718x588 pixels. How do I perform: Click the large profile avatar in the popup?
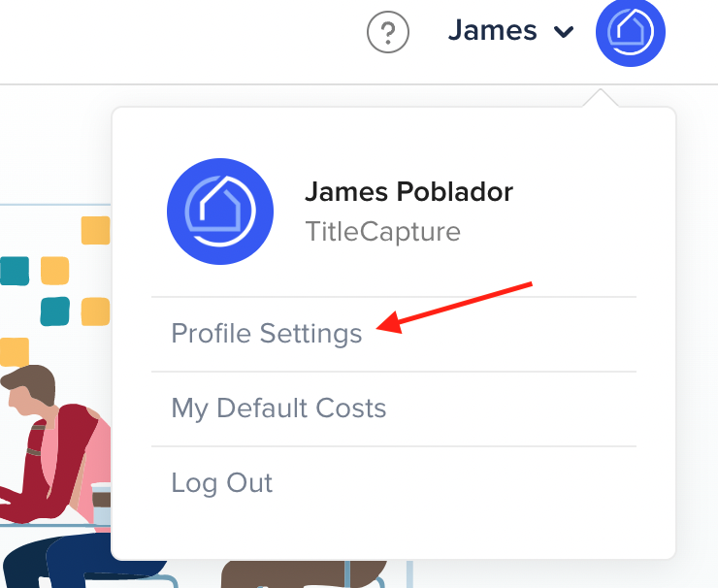click(220, 212)
